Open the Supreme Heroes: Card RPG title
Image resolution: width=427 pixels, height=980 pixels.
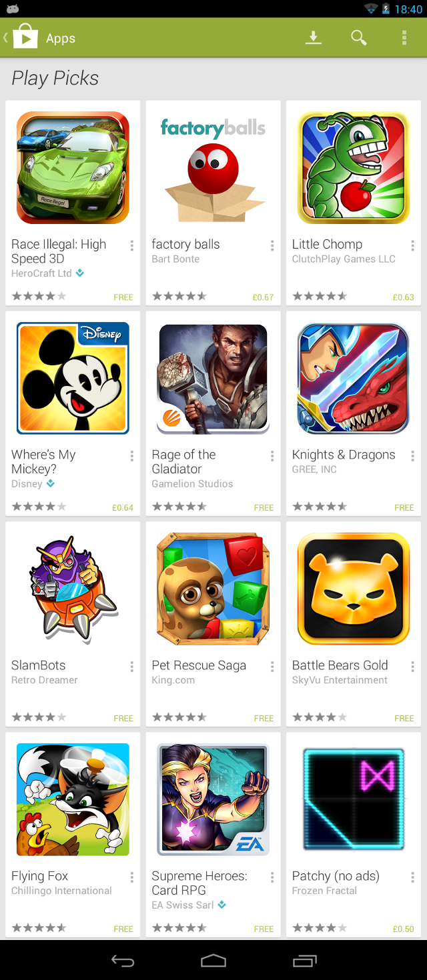[x=199, y=883]
